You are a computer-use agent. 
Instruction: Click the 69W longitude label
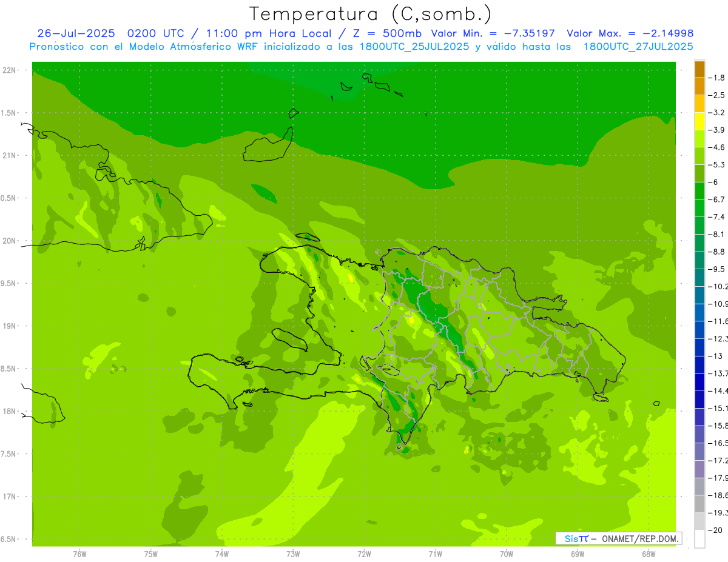(x=578, y=554)
